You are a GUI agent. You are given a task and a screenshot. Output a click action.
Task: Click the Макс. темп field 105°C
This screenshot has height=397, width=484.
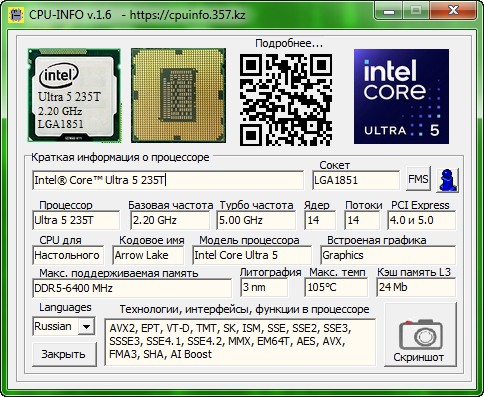pos(336,287)
